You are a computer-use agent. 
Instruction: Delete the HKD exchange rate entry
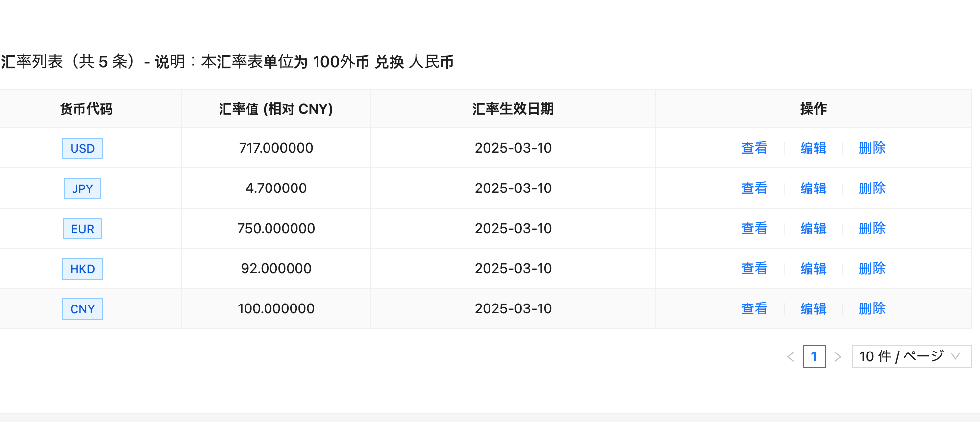coord(872,268)
